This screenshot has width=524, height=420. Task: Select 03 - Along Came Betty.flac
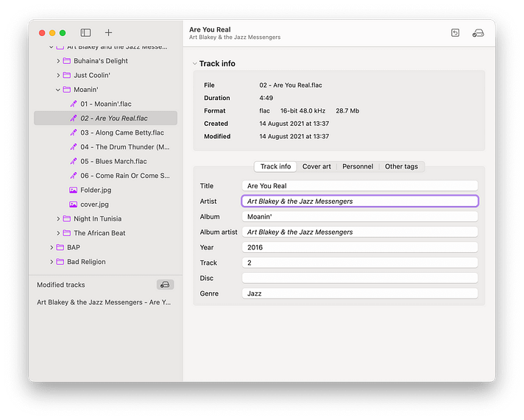[x=105, y=132]
